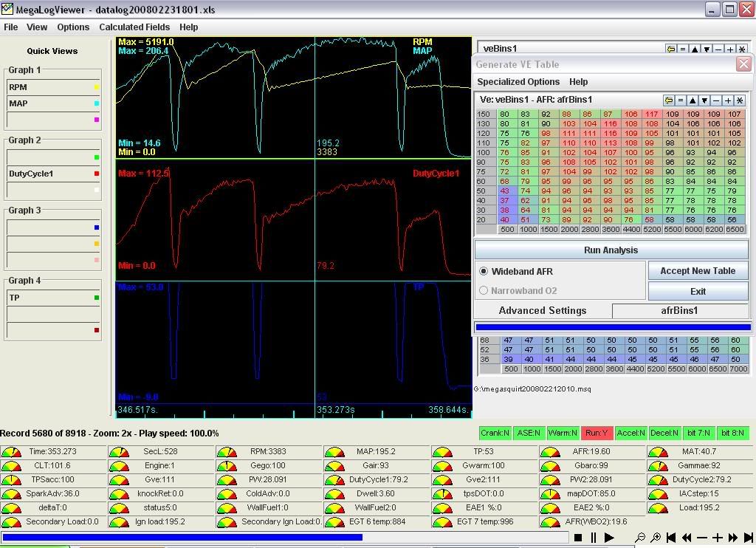Image resolution: width=756 pixels, height=548 pixels.
Task: Open the Specialized Options menu
Action: click(x=518, y=82)
